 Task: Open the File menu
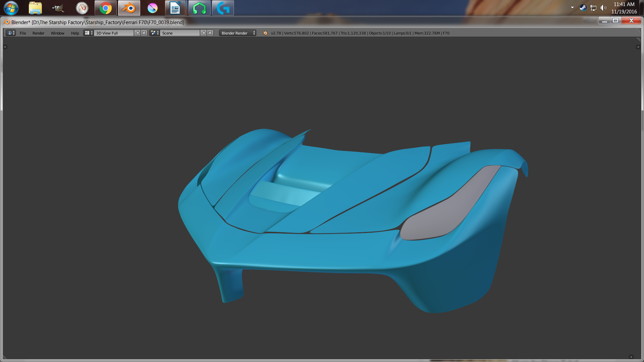23,33
